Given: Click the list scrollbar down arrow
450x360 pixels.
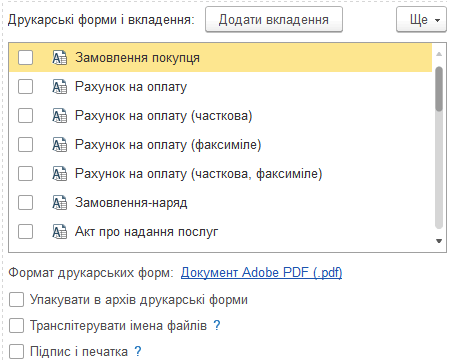Looking at the screenshot, I should point(439,241).
